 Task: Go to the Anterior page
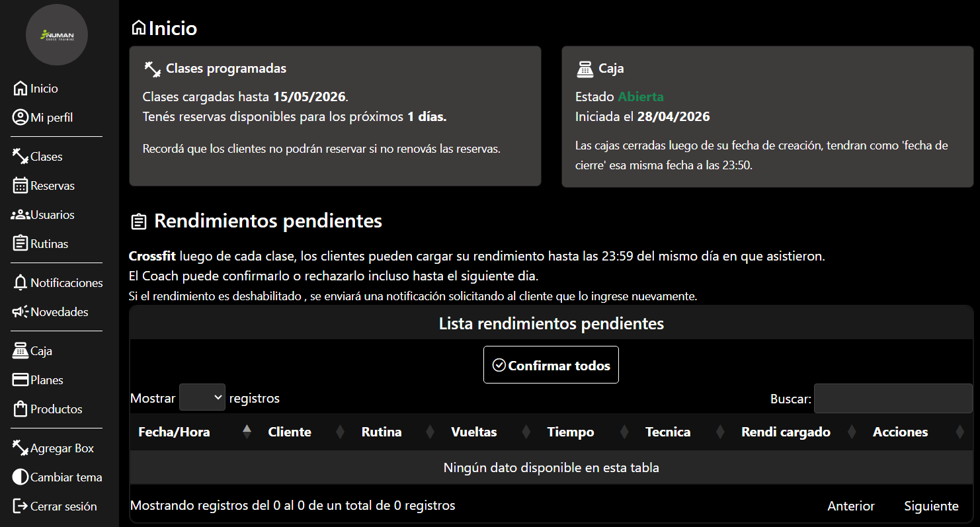[851, 506]
